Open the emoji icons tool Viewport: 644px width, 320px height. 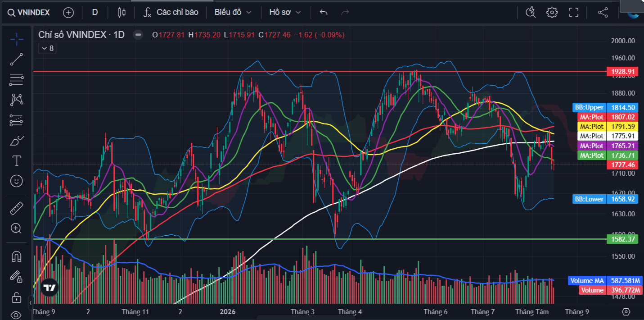16,181
